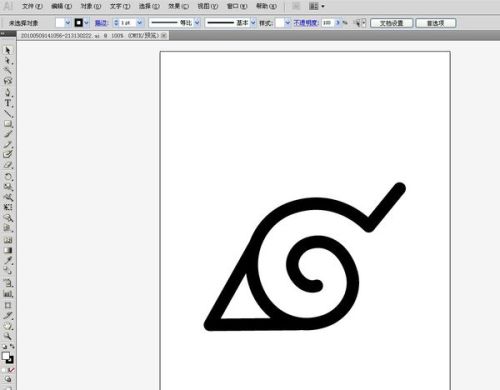
Task: Open the stroke weight dropdown
Action: point(140,23)
